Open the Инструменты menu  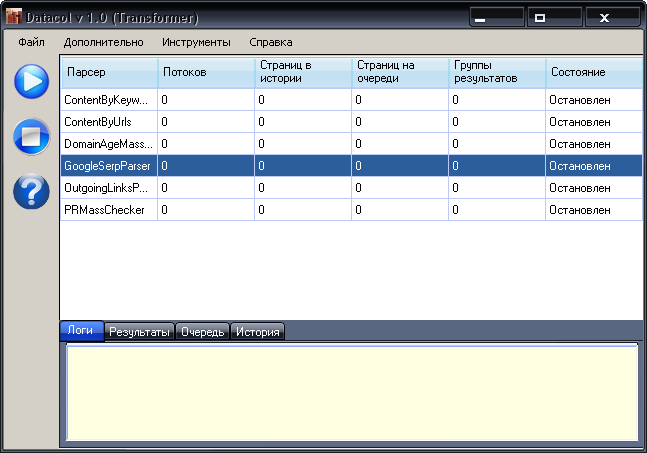196,42
